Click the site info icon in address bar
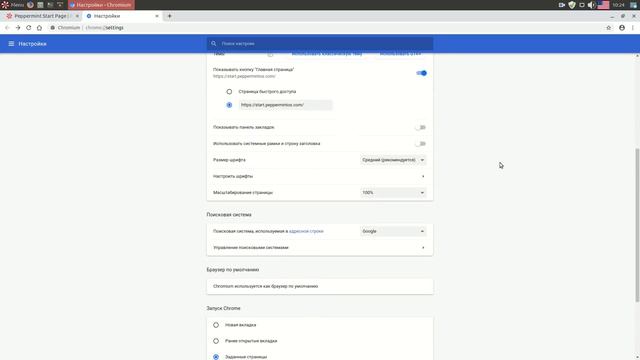Viewport: 640px width, 360px height. (x=53, y=28)
